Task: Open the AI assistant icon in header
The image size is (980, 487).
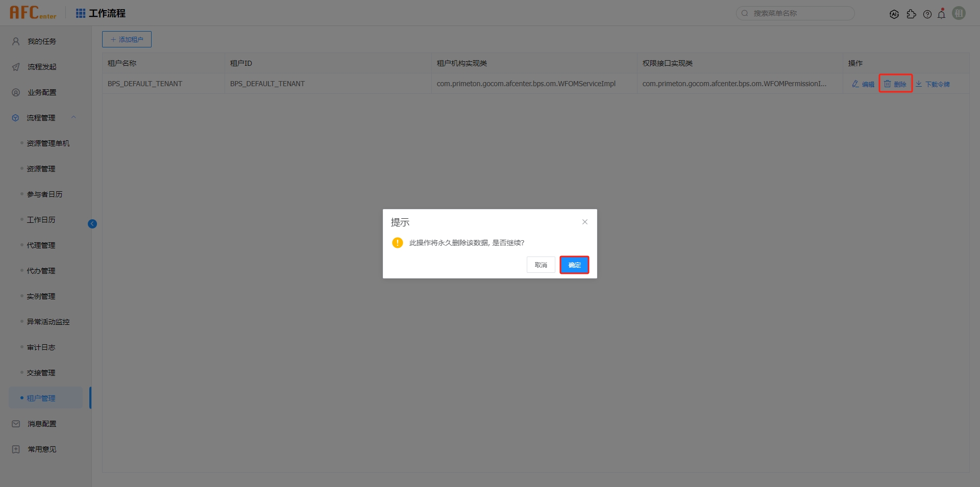Action: pos(895,14)
